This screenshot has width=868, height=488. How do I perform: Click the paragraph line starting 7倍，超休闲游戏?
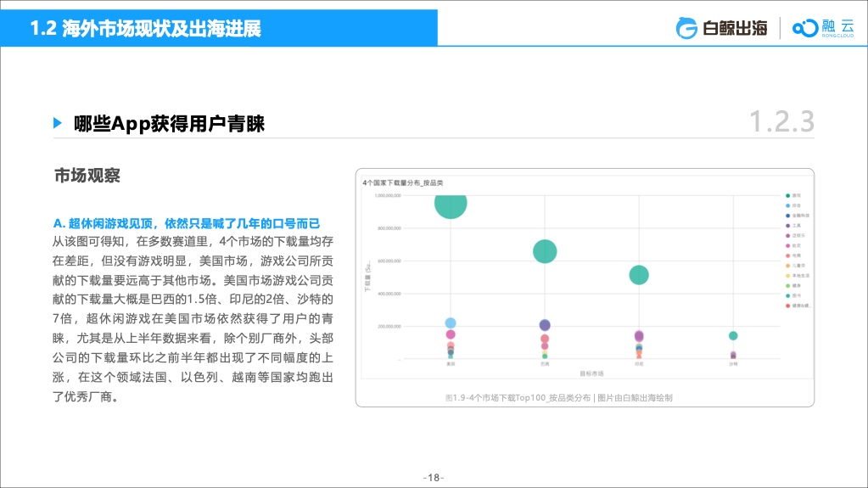(193, 318)
